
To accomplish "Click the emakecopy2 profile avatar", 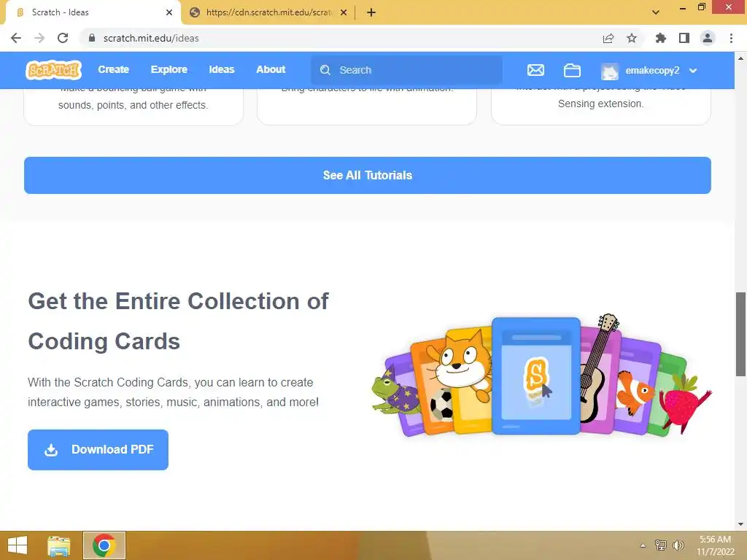I will click(610, 71).
